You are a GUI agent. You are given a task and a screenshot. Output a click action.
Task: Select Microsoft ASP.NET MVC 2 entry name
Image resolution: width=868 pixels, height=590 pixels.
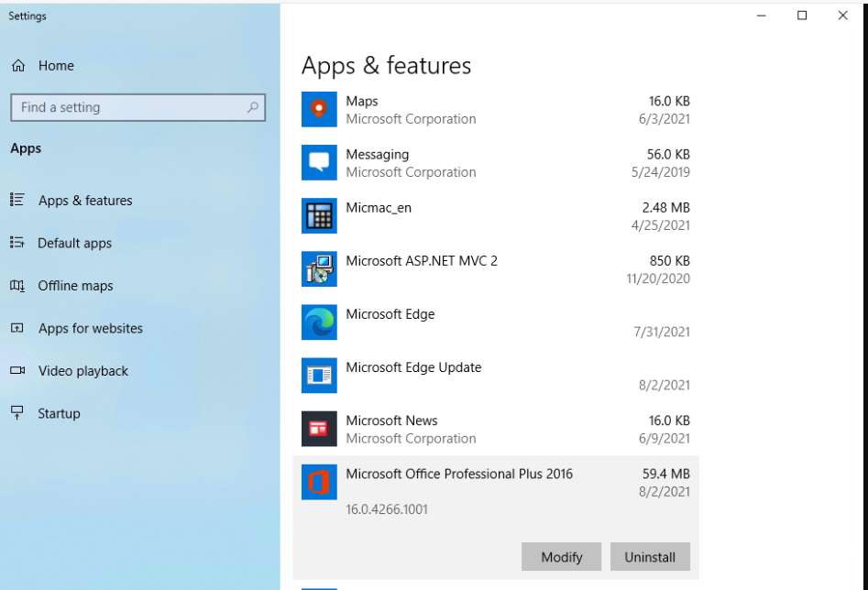pos(422,261)
